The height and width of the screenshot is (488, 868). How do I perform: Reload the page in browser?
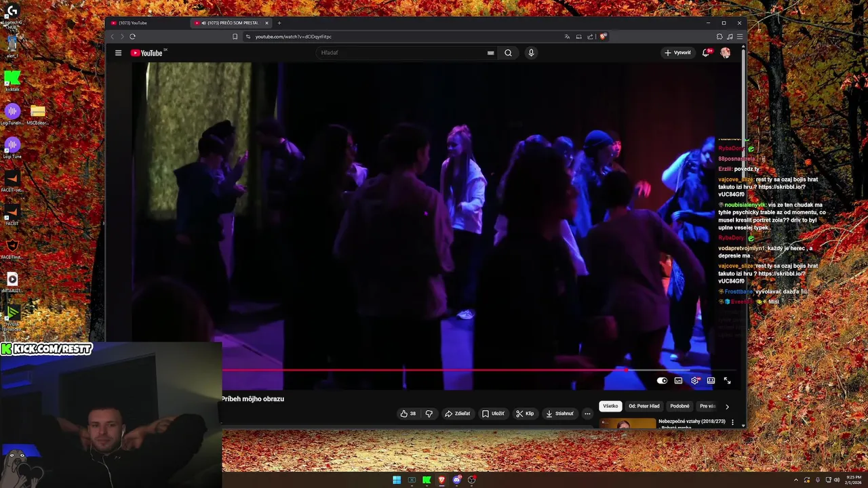point(132,37)
